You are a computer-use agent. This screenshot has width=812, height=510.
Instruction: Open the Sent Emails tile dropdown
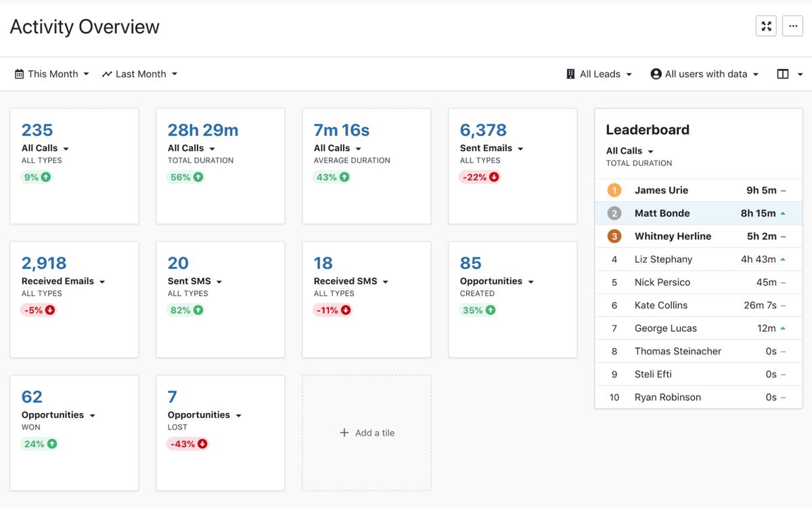pos(492,148)
